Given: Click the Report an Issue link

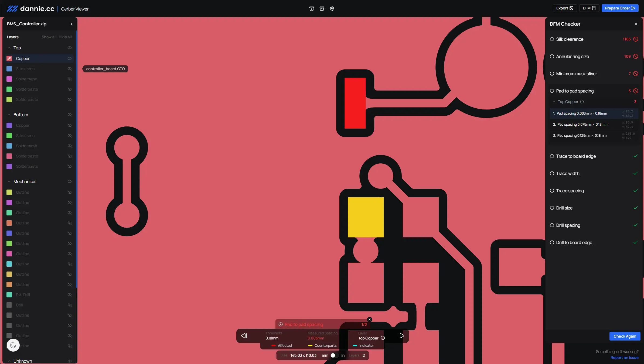Looking at the screenshot, I should click(x=624, y=358).
